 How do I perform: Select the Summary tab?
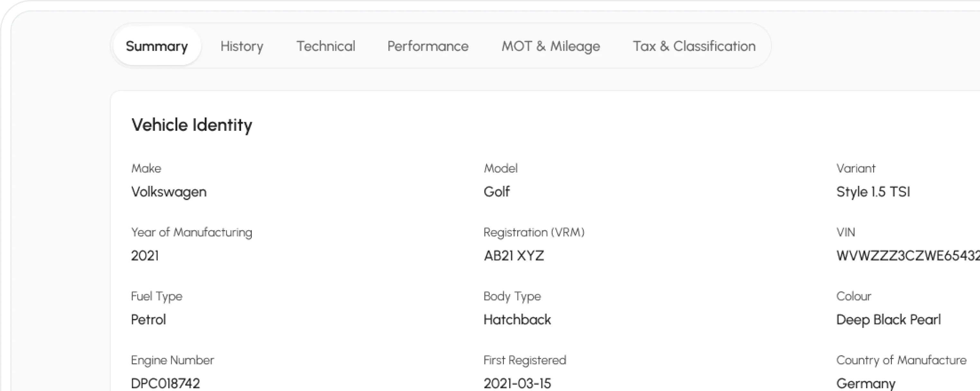coord(157,46)
